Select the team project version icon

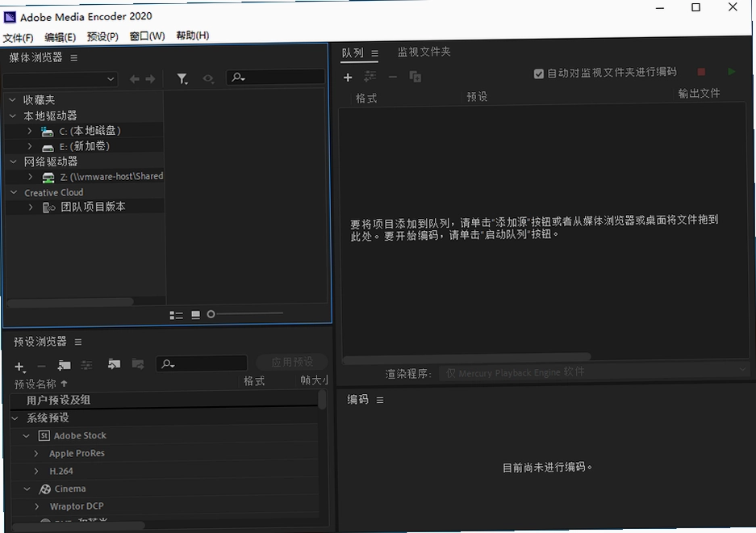(x=48, y=208)
